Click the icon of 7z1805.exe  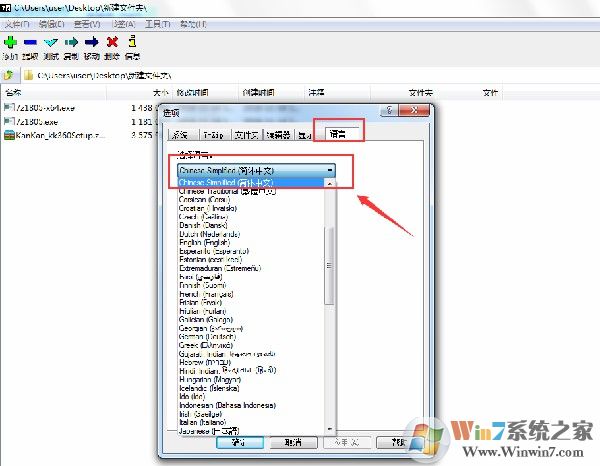click(x=9, y=122)
